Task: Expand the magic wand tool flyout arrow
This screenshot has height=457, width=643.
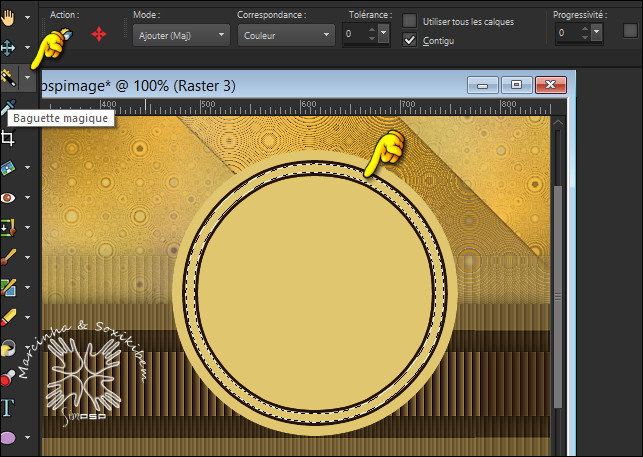Action: pyautogui.click(x=27, y=77)
